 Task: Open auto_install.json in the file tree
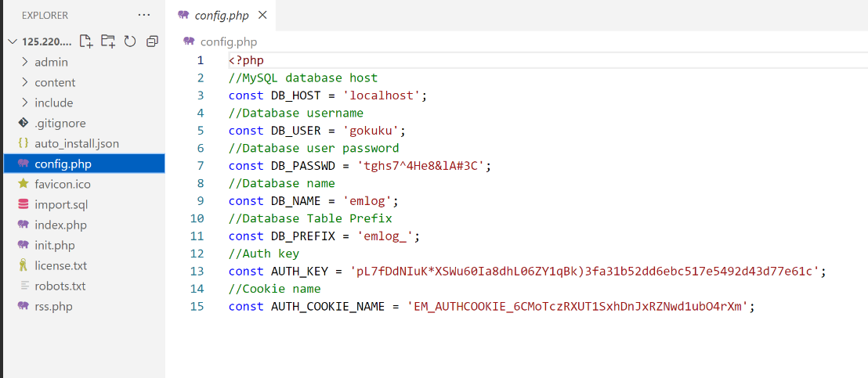[76, 143]
